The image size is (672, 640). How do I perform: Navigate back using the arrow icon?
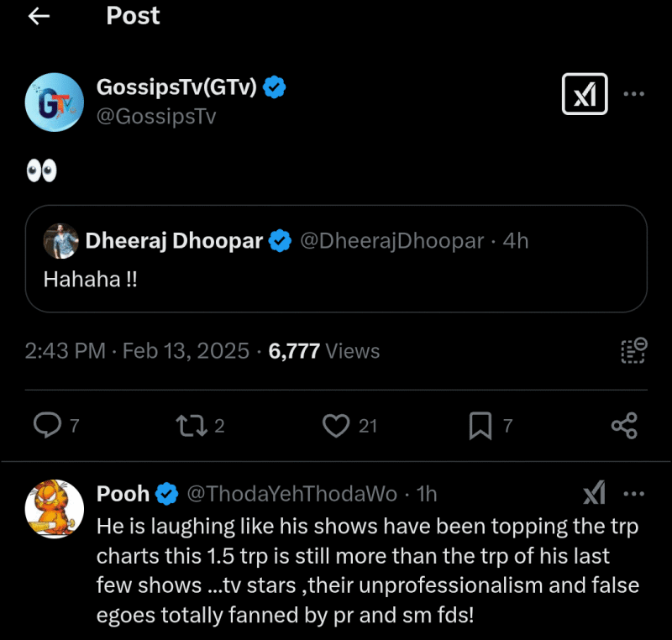click(39, 16)
